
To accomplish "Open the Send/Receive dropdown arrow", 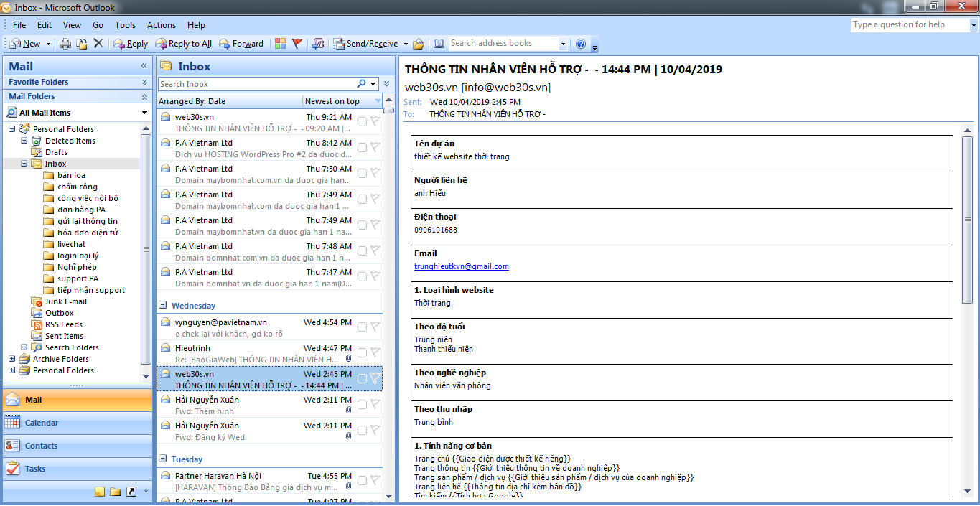I will (x=406, y=44).
